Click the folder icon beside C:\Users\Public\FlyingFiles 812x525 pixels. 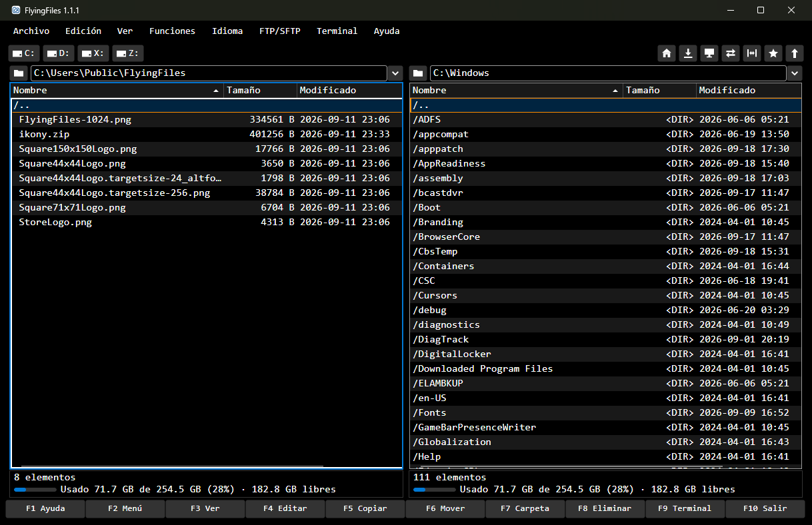pyautogui.click(x=19, y=73)
